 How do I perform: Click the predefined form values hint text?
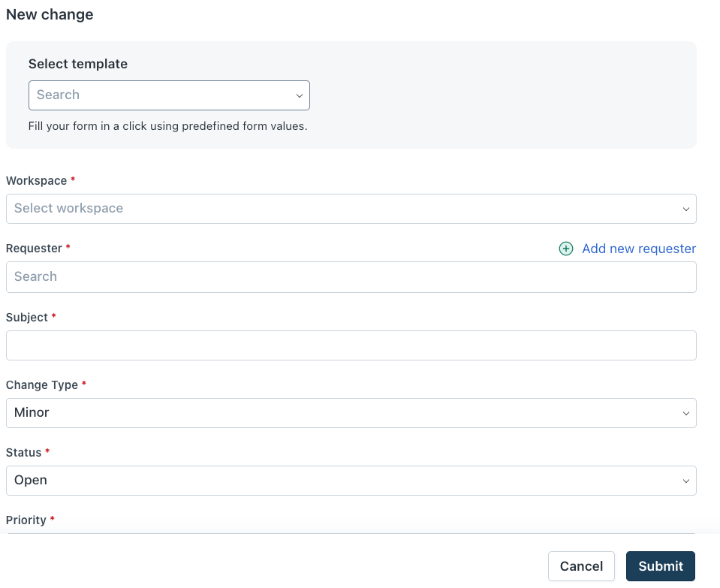[x=167, y=126]
